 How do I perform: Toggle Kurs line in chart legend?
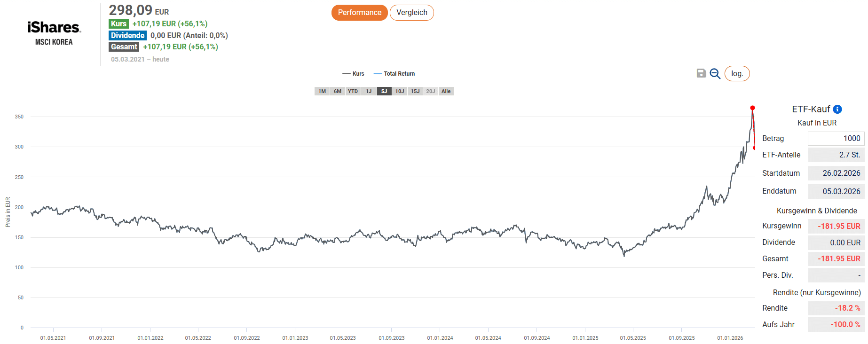[354, 74]
